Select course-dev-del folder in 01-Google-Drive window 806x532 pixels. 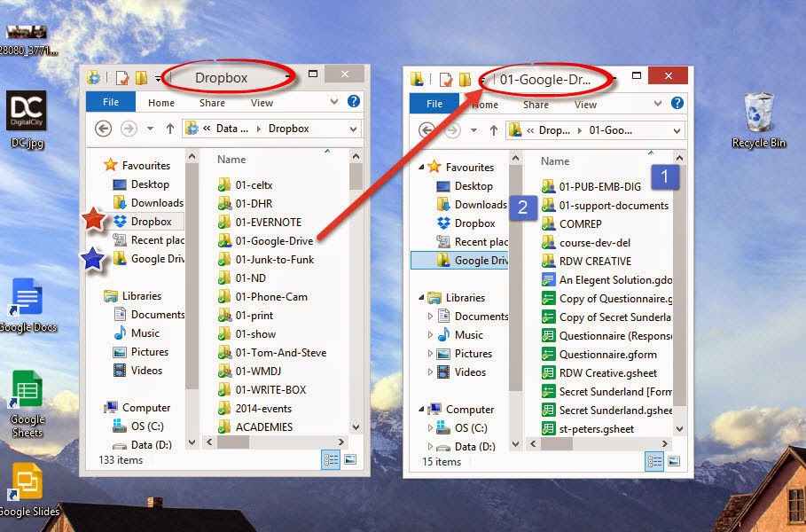point(586,243)
